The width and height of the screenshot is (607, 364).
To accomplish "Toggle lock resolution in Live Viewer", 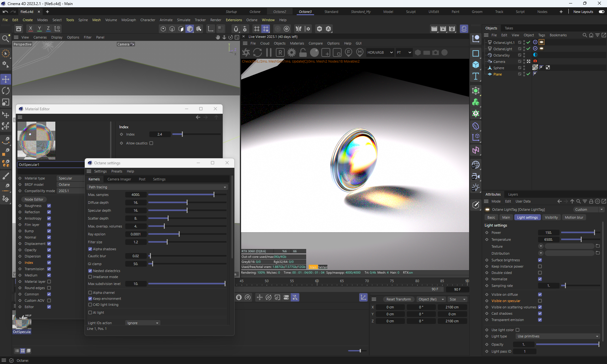I will tap(303, 52).
